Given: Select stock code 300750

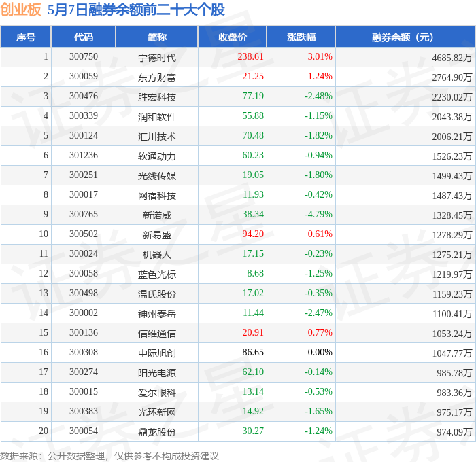Looking at the screenshot, I should 84,56.
